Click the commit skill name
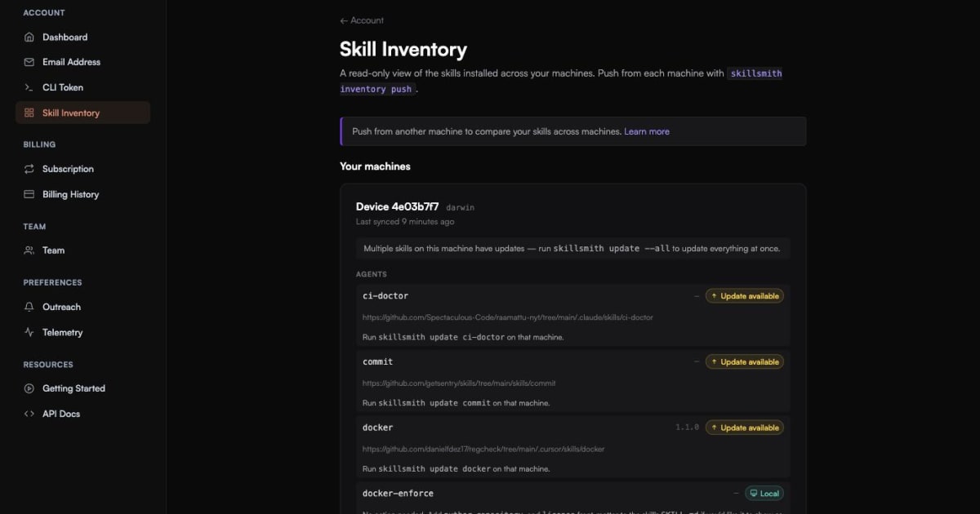The image size is (980, 514). 378,361
